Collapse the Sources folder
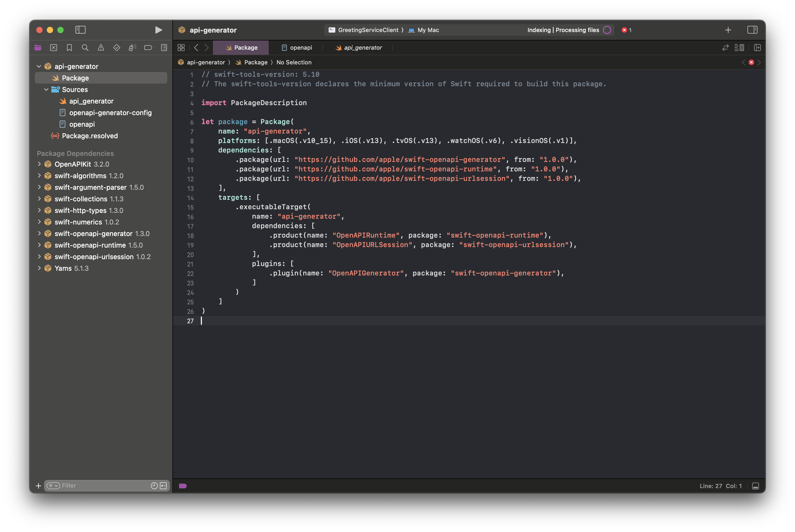The height and width of the screenshot is (532, 795). (46, 90)
